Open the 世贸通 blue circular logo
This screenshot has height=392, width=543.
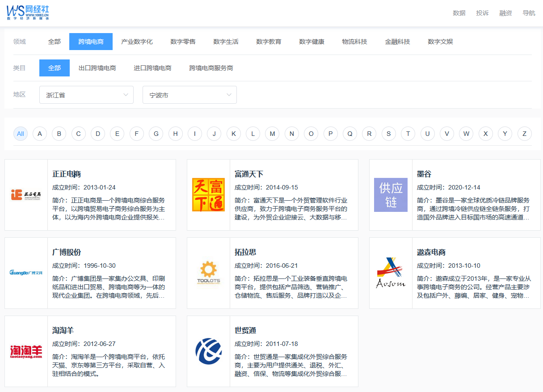tap(208, 351)
